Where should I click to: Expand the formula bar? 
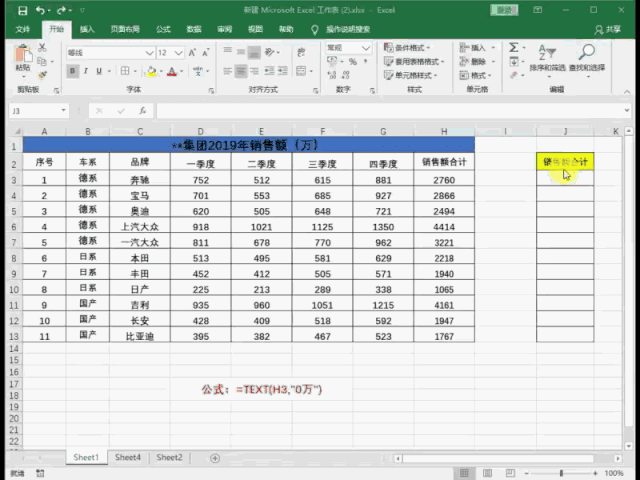pyautogui.click(x=627, y=111)
